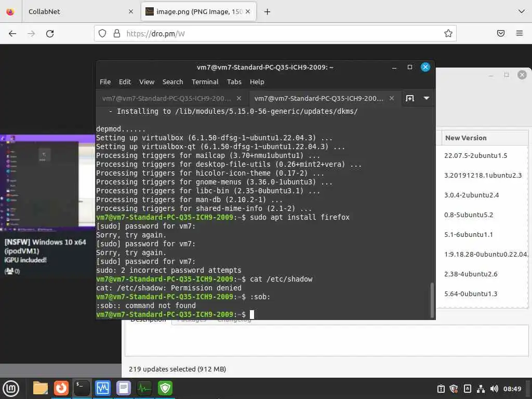This screenshot has width=532, height=399.
Task: Close the CollabNet browser tab
Action: [x=131, y=11]
